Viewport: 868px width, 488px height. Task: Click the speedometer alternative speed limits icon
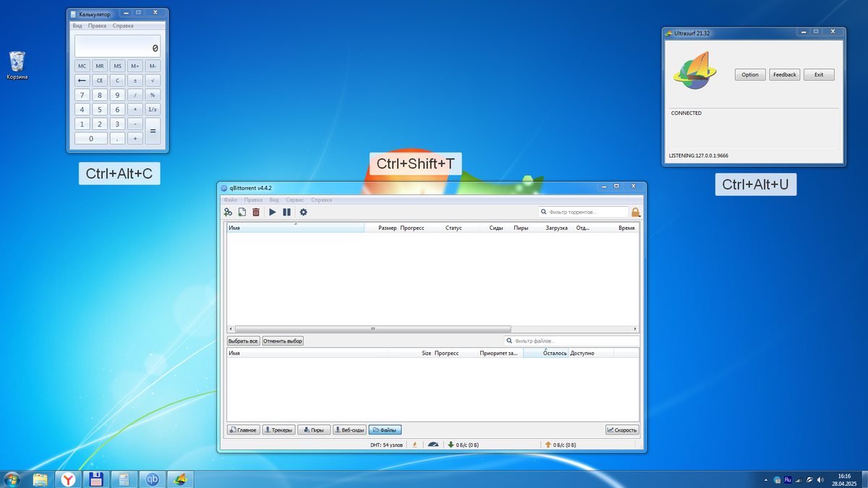click(433, 445)
